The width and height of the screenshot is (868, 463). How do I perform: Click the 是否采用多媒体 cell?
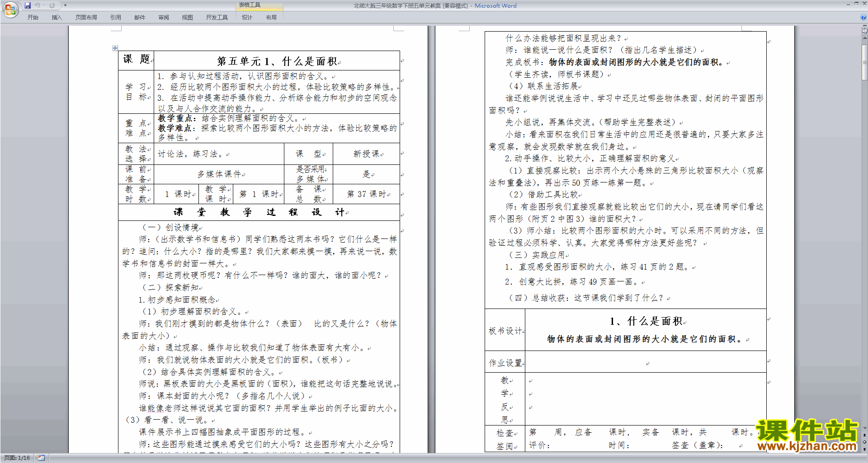click(309, 174)
